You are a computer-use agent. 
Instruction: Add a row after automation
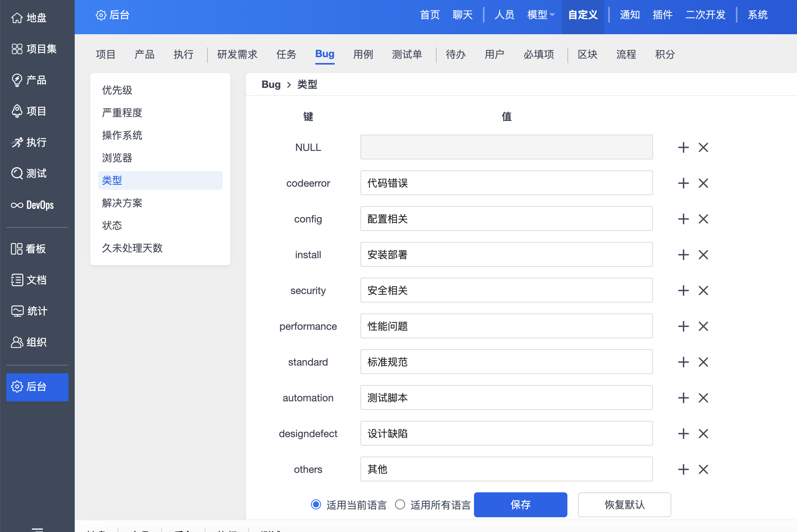tap(683, 398)
